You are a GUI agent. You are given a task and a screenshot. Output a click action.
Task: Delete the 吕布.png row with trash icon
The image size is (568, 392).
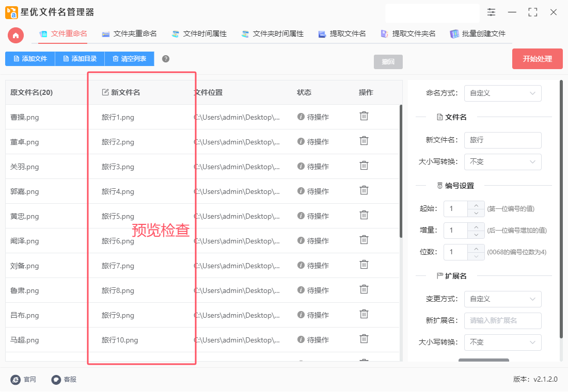(x=364, y=314)
